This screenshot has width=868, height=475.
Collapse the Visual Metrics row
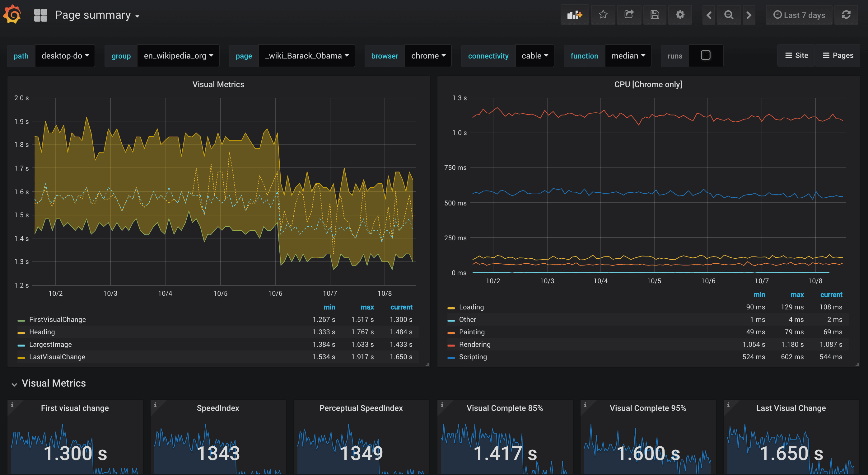pos(14,384)
